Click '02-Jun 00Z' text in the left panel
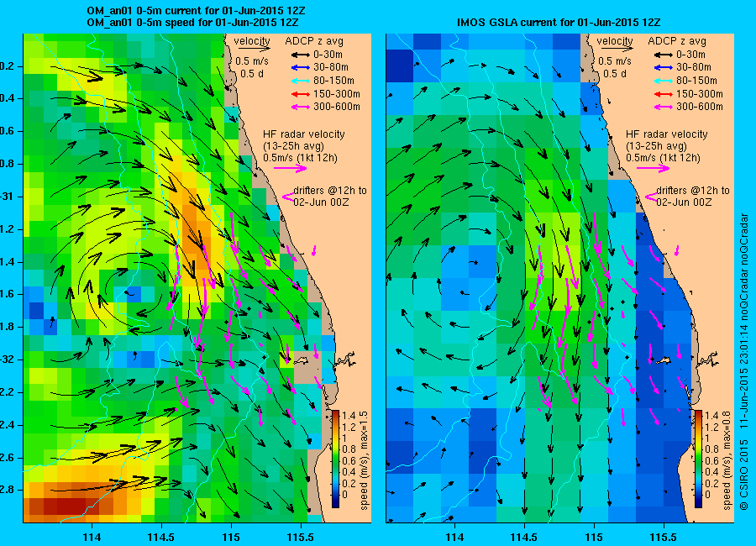The width and height of the screenshot is (756, 546). (321, 202)
